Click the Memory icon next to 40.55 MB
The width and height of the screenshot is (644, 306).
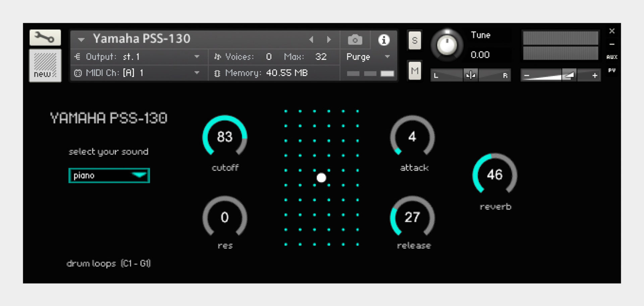tap(218, 73)
